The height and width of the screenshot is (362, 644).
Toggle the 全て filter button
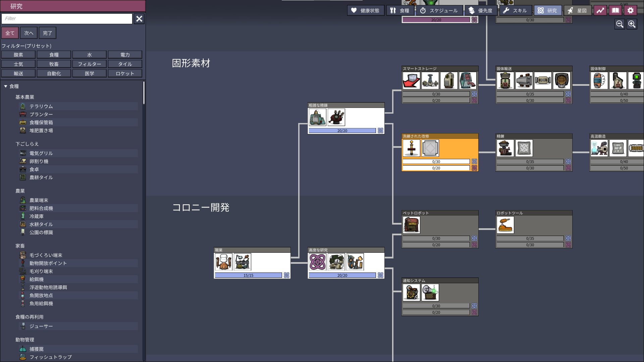point(10,33)
